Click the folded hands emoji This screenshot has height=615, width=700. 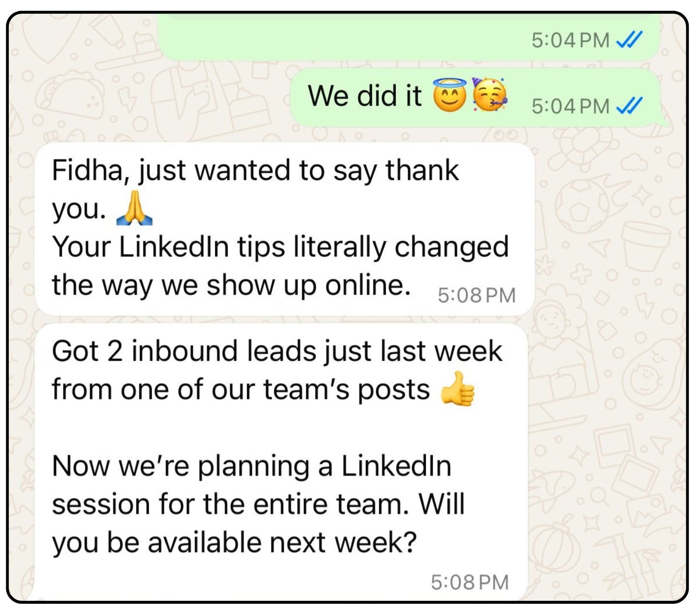click(134, 209)
